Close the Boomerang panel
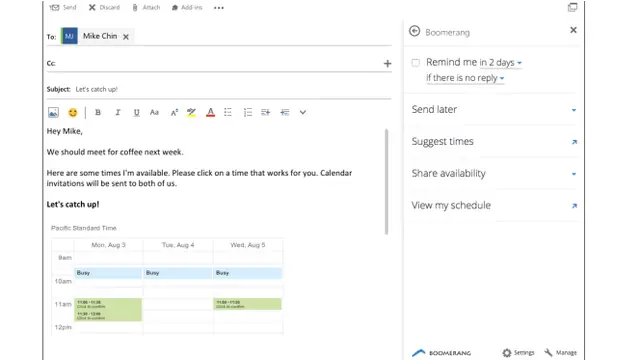The width and height of the screenshot is (640, 360). pyautogui.click(x=573, y=30)
